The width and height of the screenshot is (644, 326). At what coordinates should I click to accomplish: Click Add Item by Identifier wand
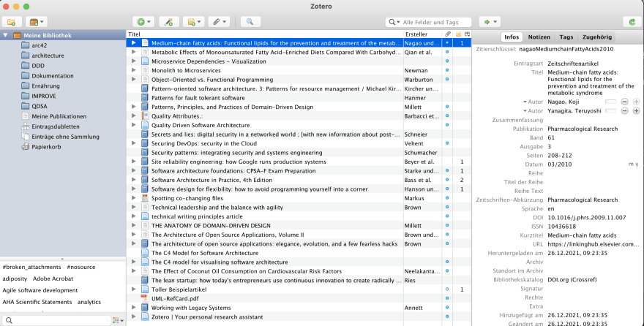pos(168,22)
